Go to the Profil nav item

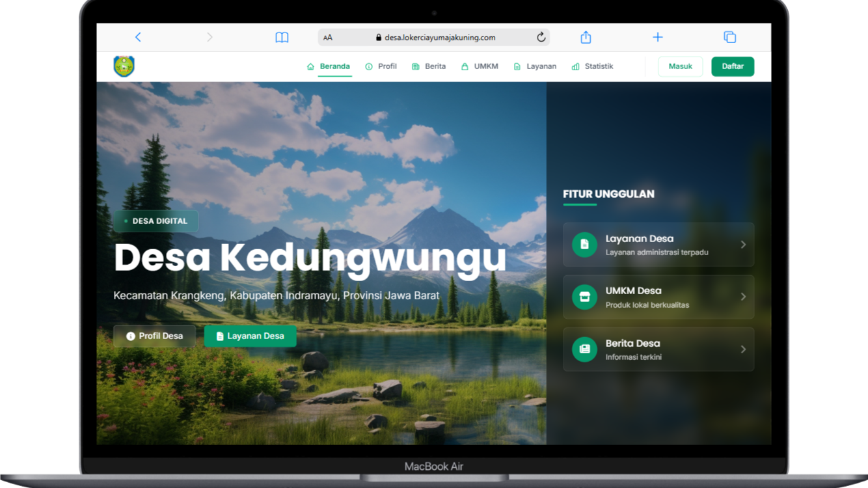point(381,66)
